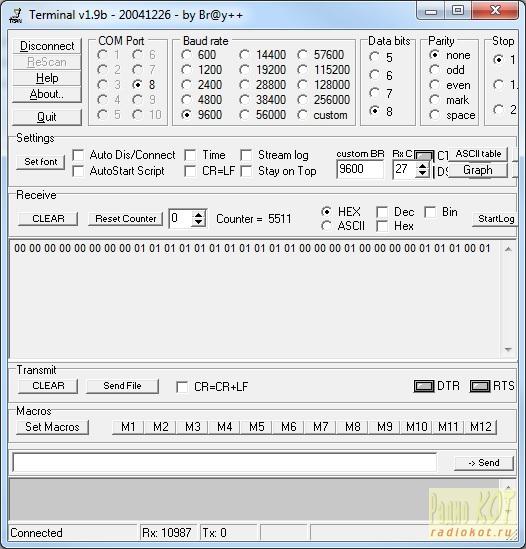Select 7 data bits
The height and width of the screenshot is (549, 526).
[x=374, y=93]
